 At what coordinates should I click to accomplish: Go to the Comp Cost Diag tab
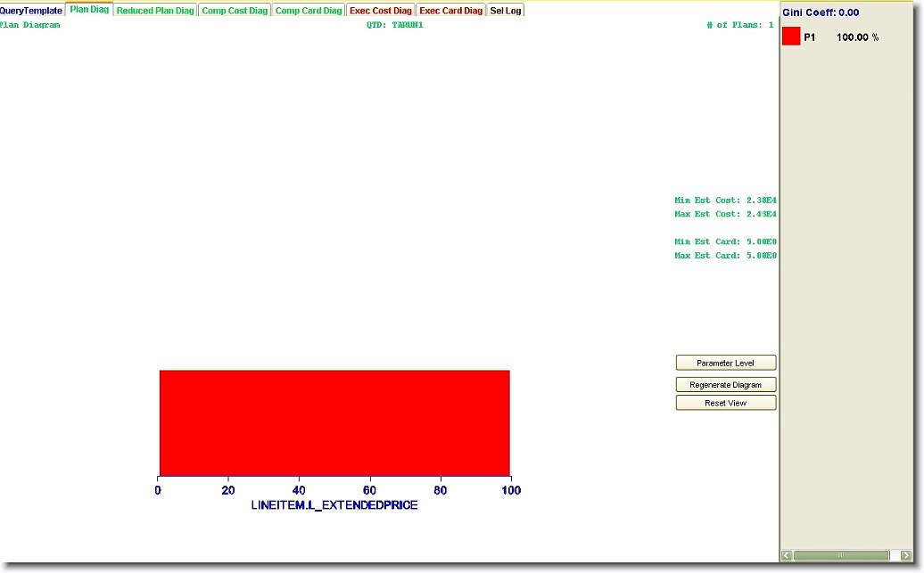click(x=235, y=11)
